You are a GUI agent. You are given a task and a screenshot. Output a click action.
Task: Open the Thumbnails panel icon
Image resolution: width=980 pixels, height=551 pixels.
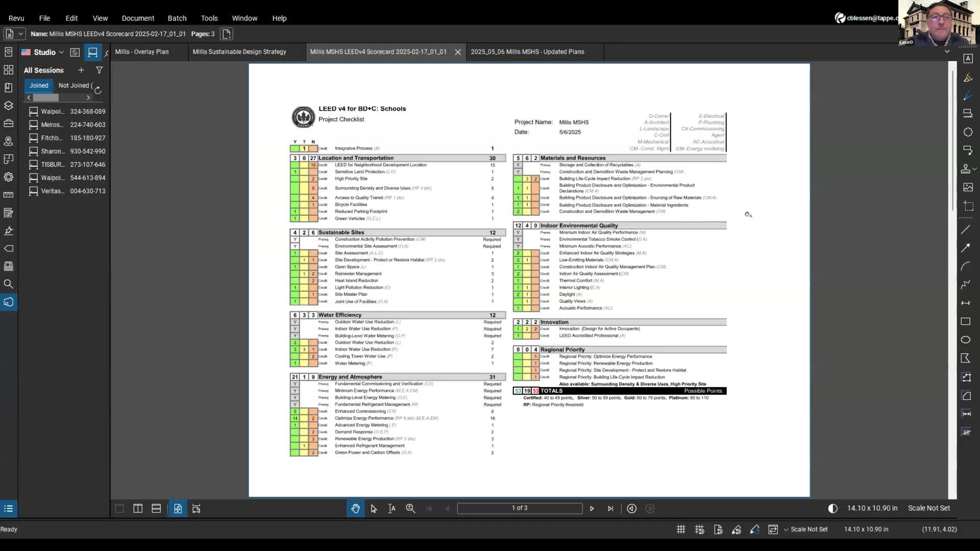pyautogui.click(x=9, y=70)
